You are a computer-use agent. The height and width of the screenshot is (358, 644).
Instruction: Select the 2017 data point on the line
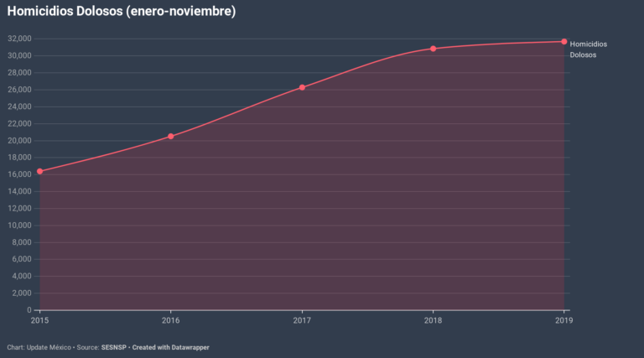(302, 87)
